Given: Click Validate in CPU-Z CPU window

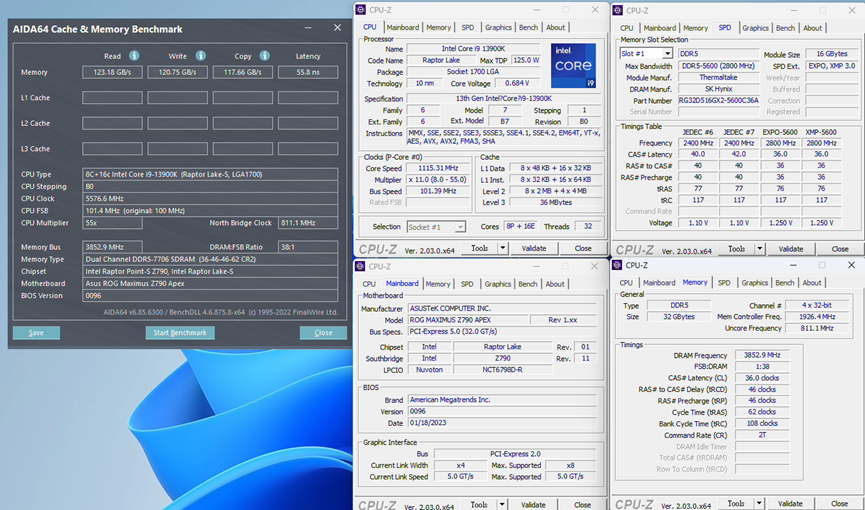Looking at the screenshot, I should (x=533, y=248).
